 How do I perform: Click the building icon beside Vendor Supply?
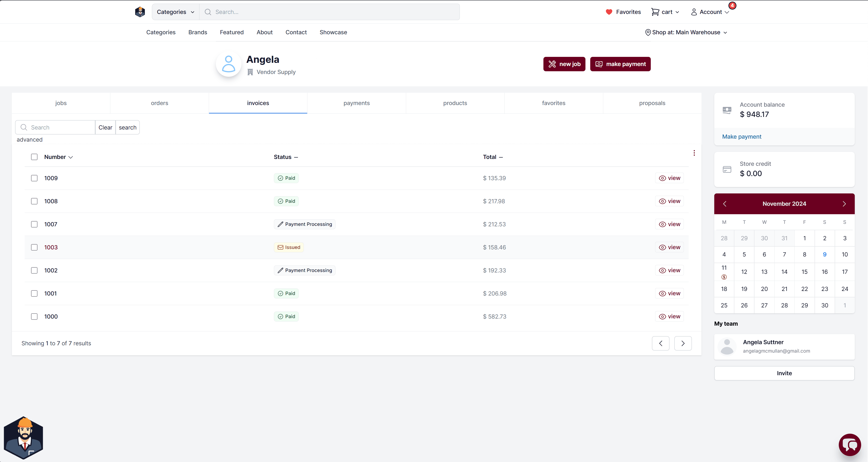tap(250, 72)
